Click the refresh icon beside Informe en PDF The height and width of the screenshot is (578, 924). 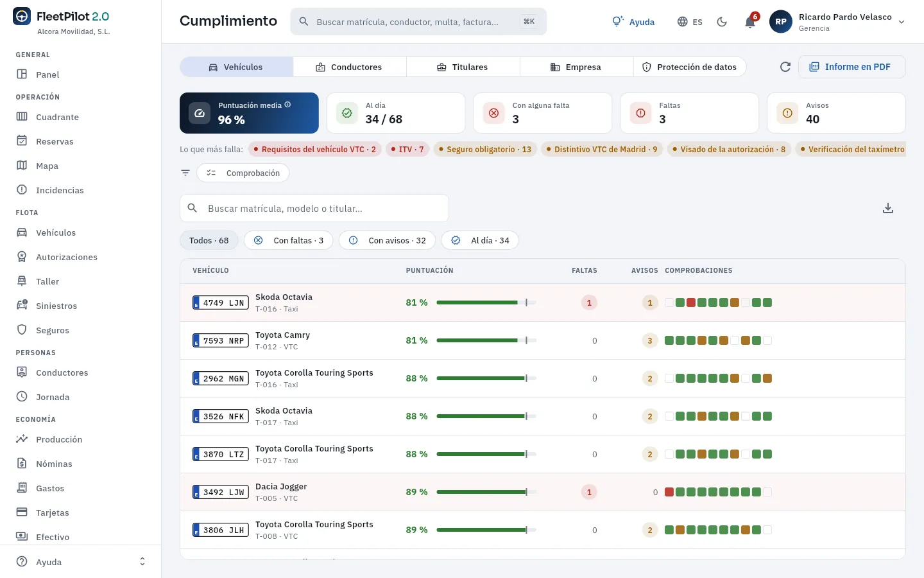(785, 67)
